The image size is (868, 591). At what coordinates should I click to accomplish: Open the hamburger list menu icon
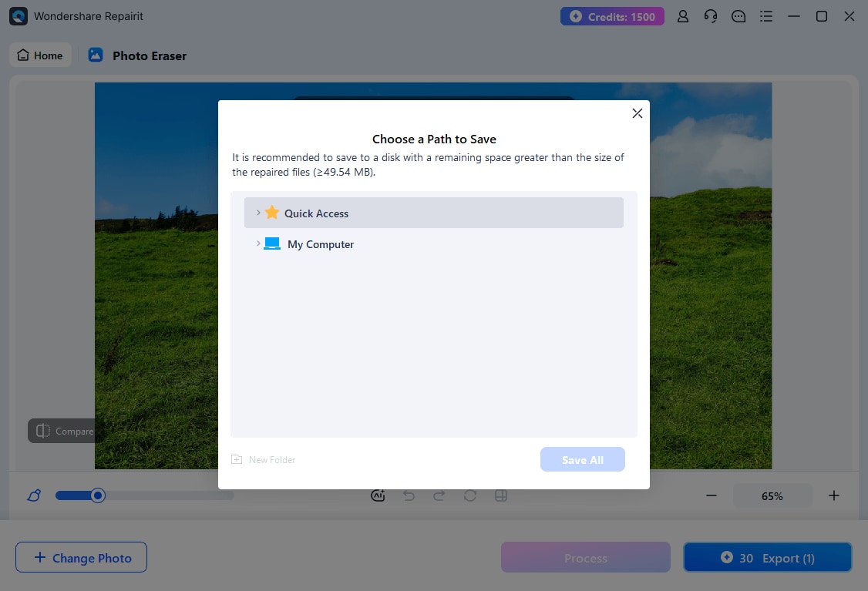tap(766, 17)
